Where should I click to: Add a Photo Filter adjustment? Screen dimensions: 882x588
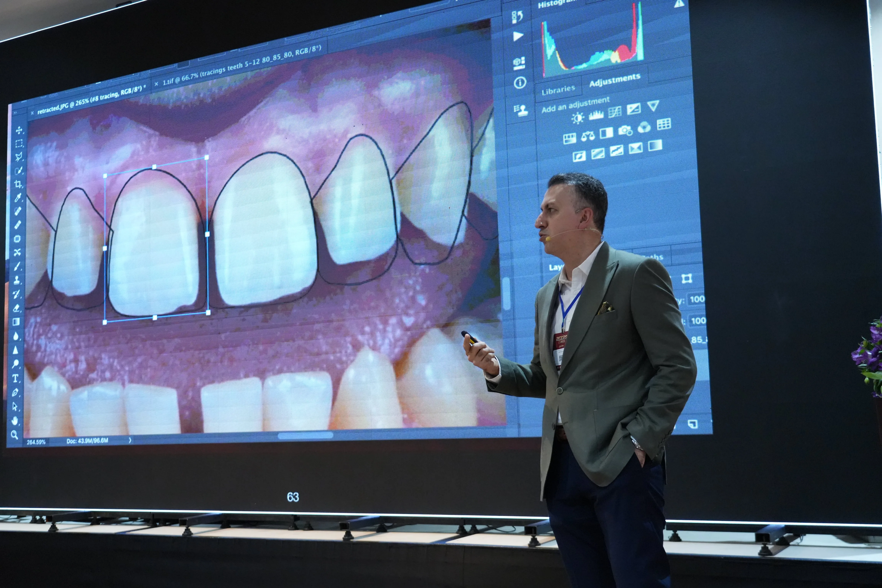tap(625, 130)
